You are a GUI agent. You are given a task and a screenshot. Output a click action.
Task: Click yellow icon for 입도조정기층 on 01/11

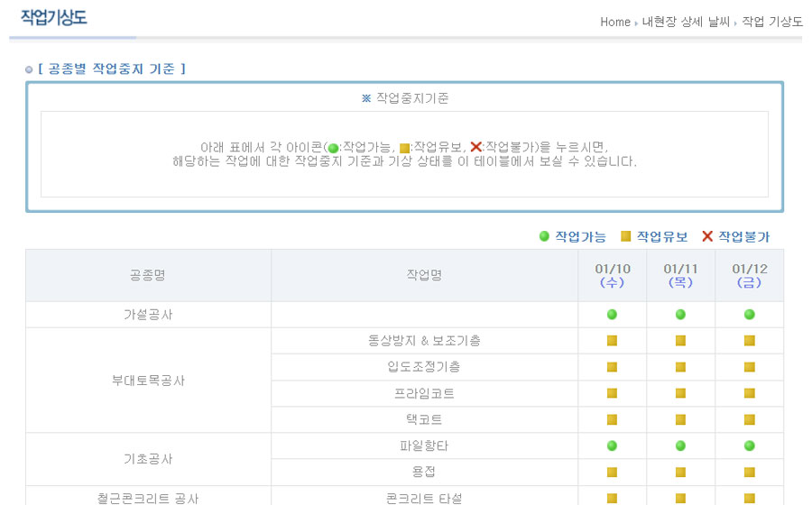[x=680, y=367]
